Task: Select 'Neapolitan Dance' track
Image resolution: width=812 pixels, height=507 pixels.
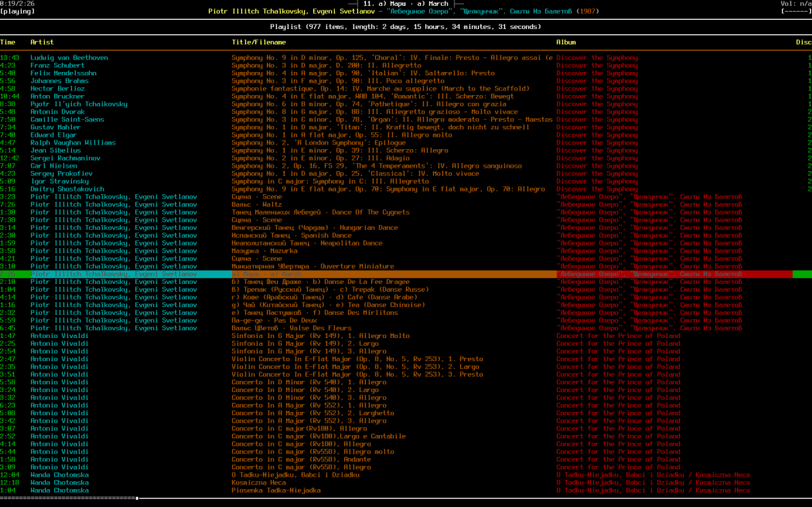Action: [406, 243]
